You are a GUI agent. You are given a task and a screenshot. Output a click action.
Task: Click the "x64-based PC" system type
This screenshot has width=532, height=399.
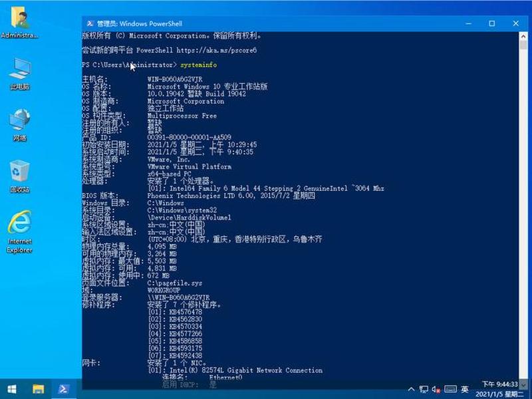point(170,174)
